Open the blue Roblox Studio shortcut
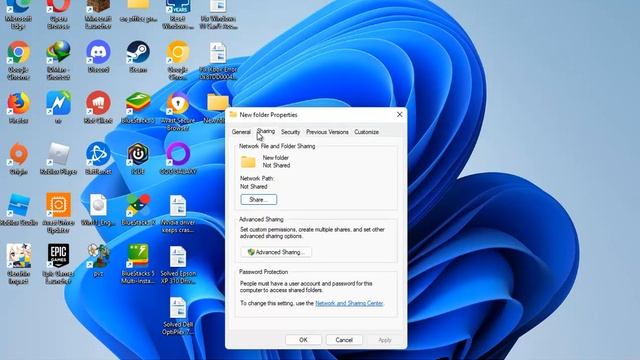 pyautogui.click(x=18, y=206)
